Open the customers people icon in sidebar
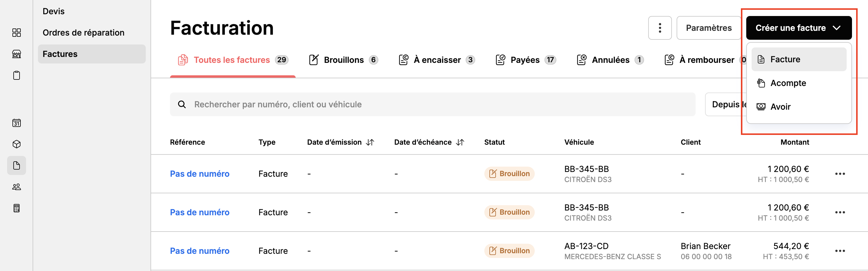 (17, 187)
